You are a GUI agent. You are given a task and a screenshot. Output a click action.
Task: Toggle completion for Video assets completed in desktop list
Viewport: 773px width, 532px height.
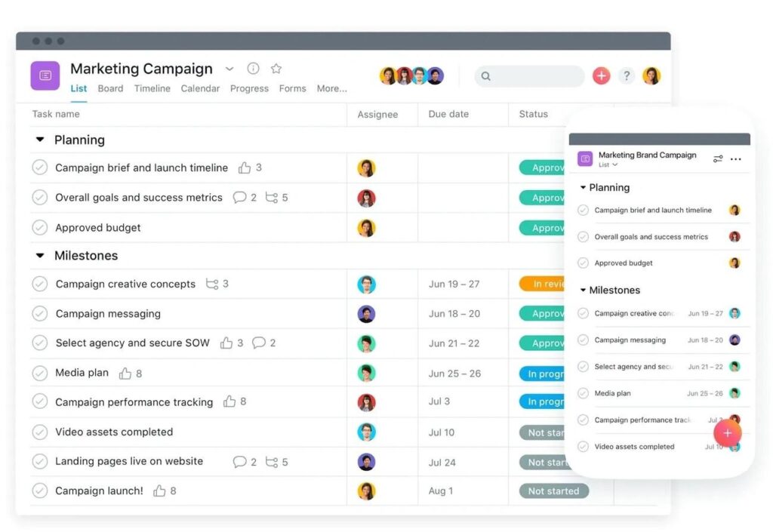(x=40, y=432)
